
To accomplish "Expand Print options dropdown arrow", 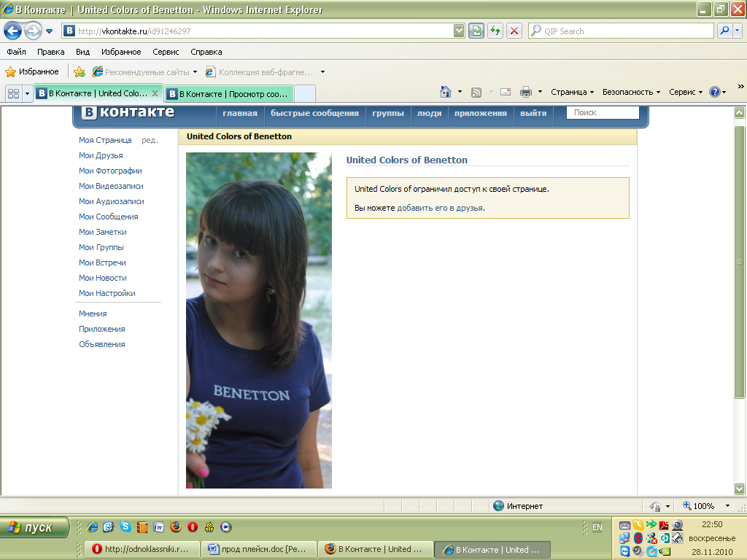I will [540, 92].
